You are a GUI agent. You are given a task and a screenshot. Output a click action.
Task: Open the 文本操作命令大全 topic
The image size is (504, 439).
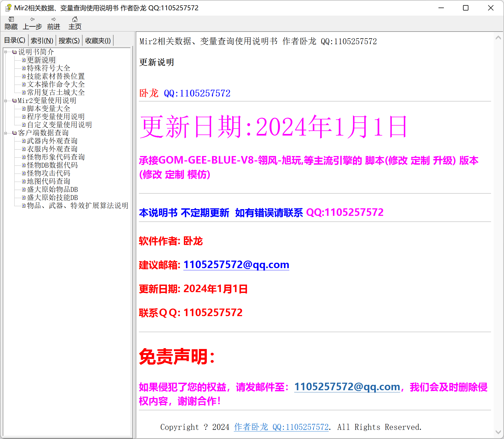[56, 84]
